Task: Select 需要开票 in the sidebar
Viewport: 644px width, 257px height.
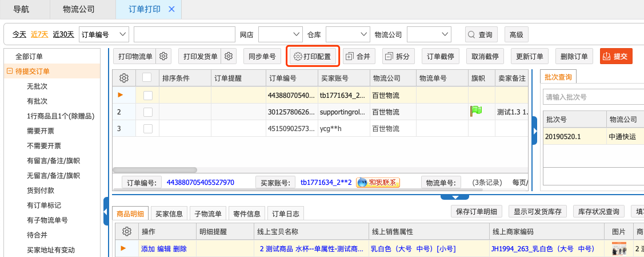Action: pos(40,131)
